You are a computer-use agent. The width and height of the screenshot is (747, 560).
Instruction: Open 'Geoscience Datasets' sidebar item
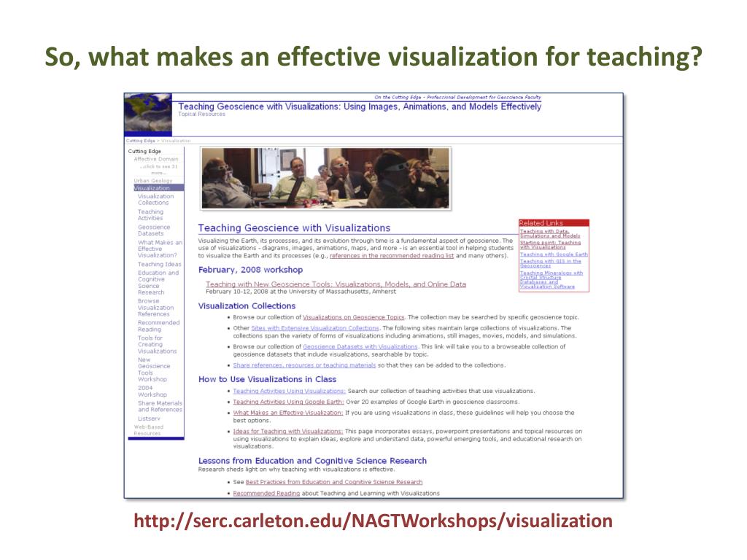[x=154, y=230]
